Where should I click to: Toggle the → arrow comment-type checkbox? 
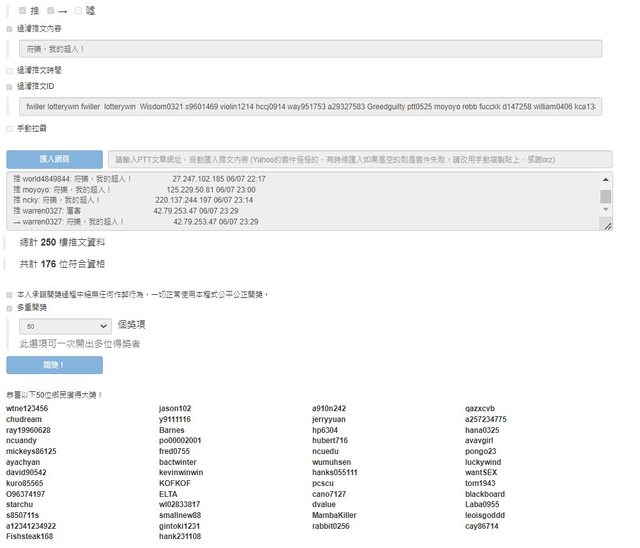point(51,10)
